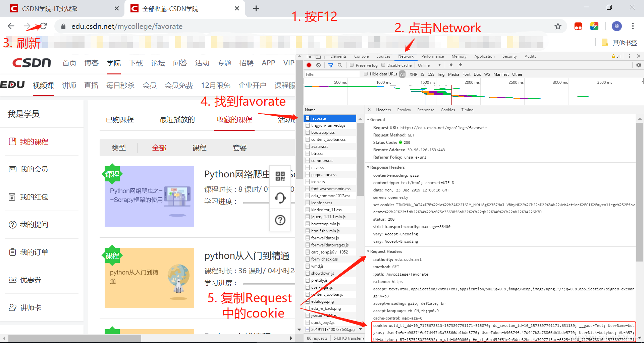This screenshot has height=343, width=644.
Task: Click 最近播放的 tab
Action: click(x=177, y=119)
